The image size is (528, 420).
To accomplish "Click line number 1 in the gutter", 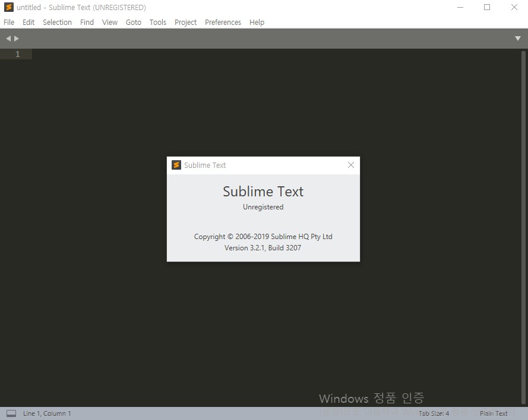I will pos(17,54).
